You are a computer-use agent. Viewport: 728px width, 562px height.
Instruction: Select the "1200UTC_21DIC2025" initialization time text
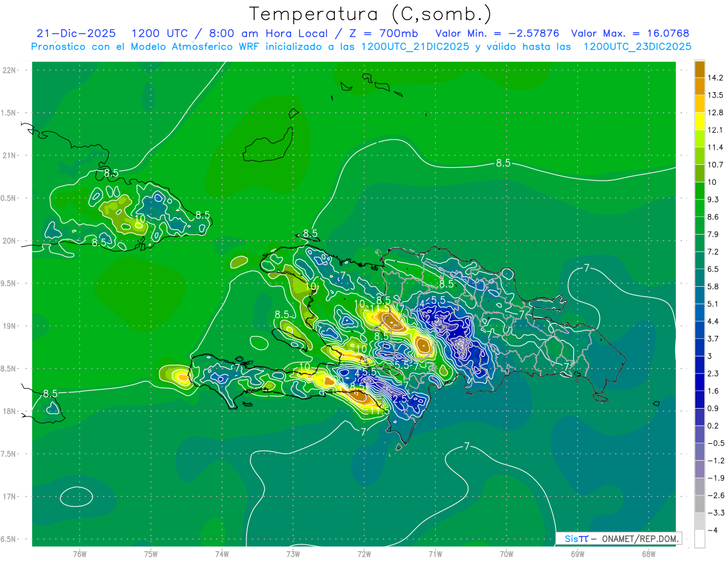coord(415,47)
